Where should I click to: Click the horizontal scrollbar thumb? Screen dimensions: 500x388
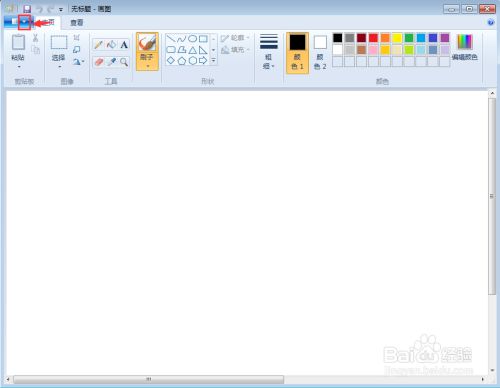[149, 379]
